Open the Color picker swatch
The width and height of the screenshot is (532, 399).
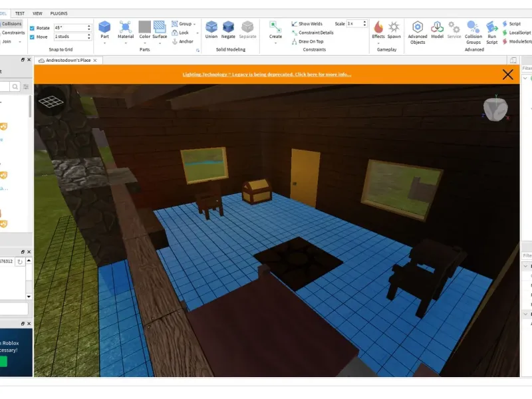click(x=144, y=30)
